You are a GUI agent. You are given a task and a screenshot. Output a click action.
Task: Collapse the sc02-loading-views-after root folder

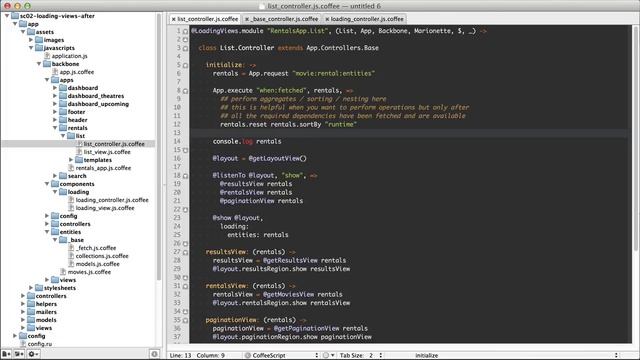pos(7,16)
